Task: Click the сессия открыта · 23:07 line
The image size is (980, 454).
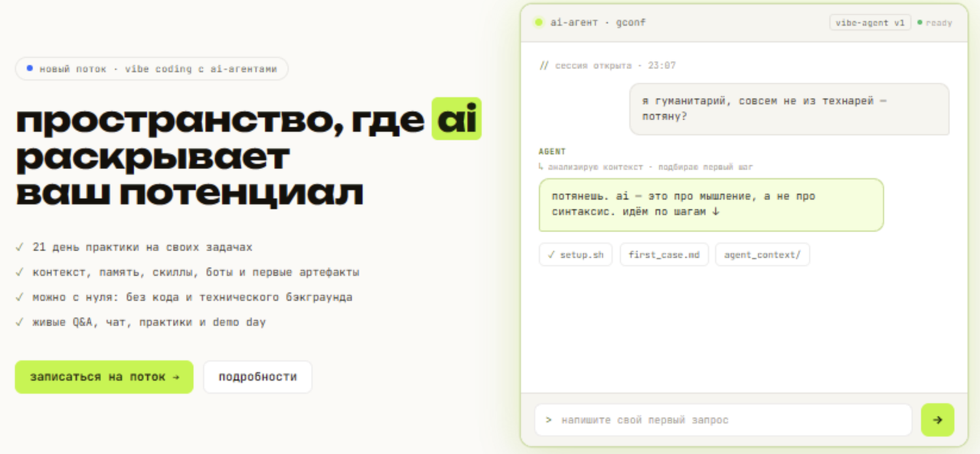Action: tap(607, 66)
